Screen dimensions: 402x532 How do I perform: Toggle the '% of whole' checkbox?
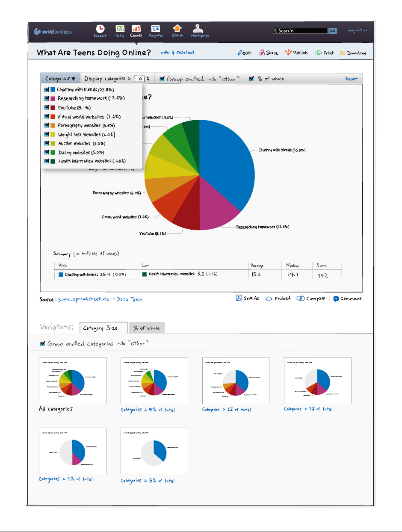coord(251,79)
